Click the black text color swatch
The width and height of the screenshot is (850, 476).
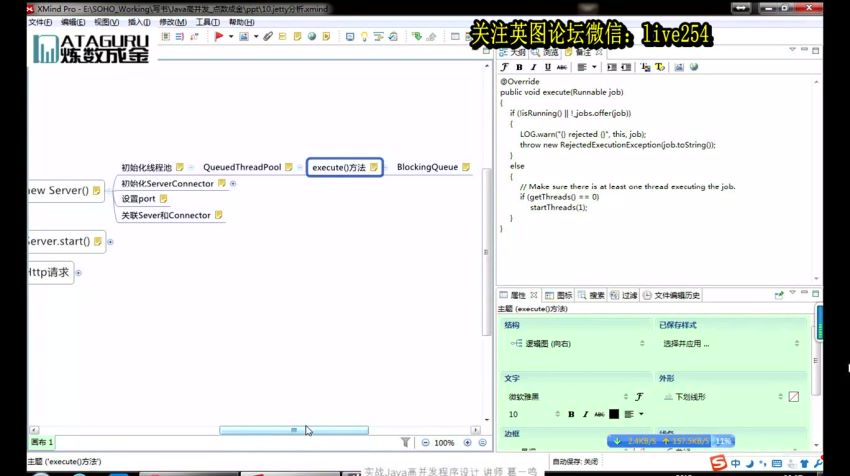613,414
